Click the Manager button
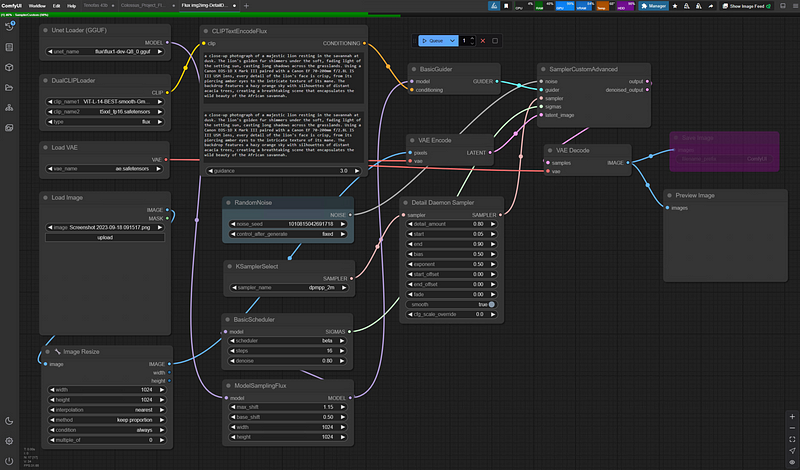 tap(654, 6)
